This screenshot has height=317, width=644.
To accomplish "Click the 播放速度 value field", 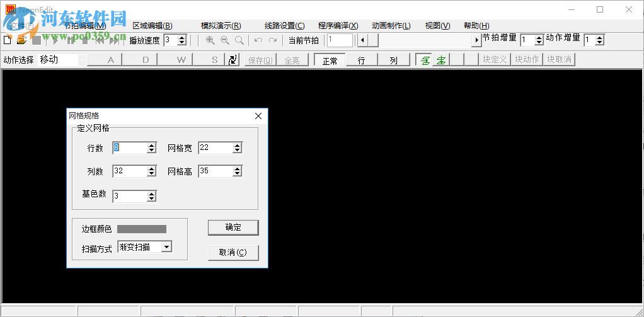I will (x=171, y=40).
